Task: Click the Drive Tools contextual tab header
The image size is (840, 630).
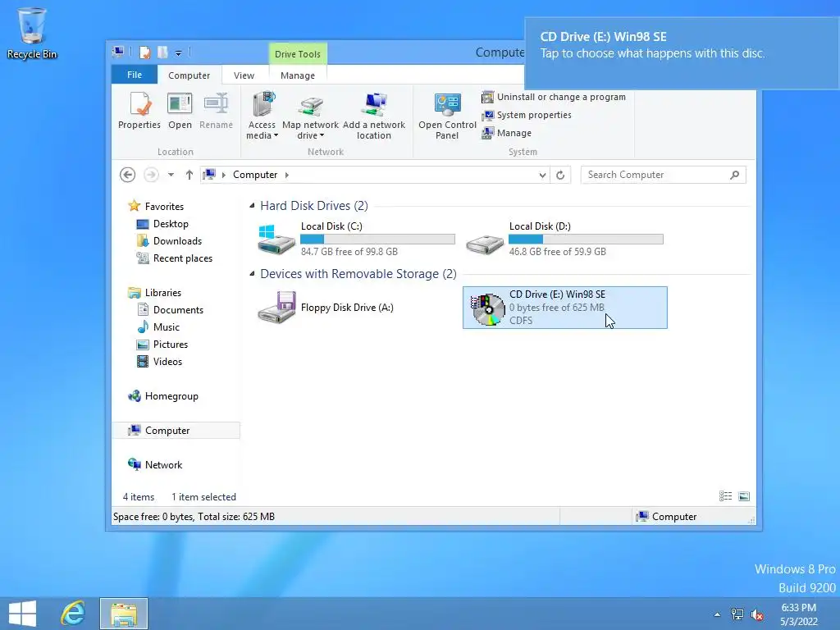Action: (297, 54)
